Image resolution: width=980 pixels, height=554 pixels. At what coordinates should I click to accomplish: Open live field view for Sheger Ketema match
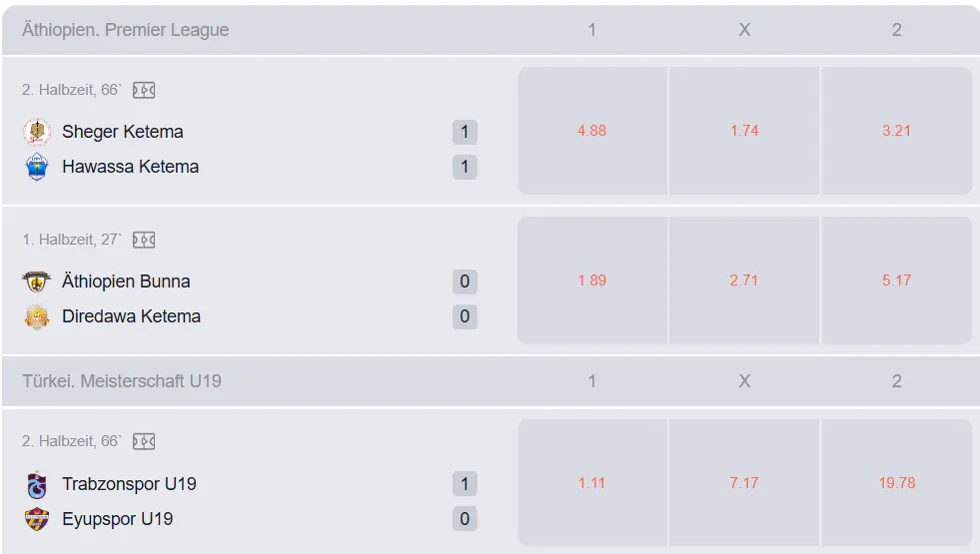[x=144, y=90]
